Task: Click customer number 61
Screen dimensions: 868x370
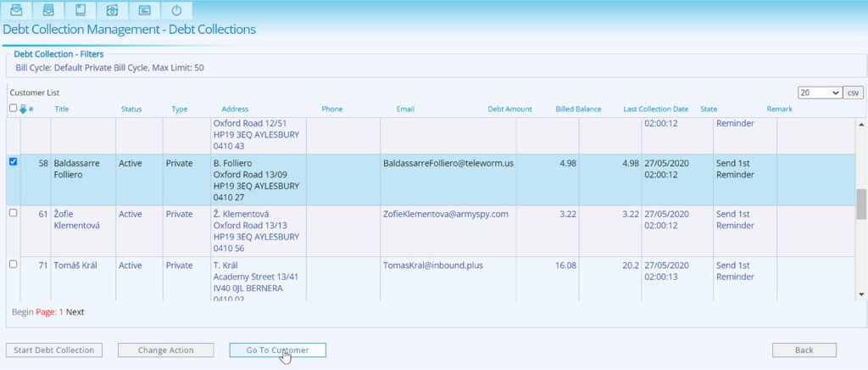Action: pyautogui.click(x=43, y=214)
